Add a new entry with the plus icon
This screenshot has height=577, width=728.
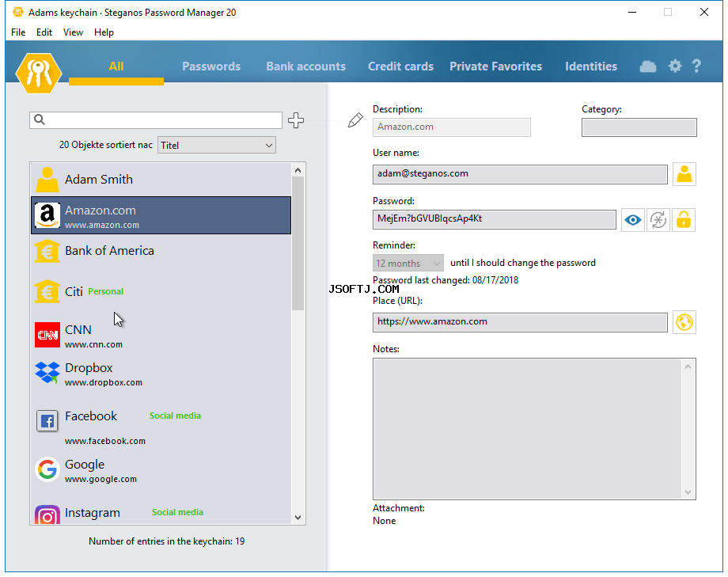(296, 120)
